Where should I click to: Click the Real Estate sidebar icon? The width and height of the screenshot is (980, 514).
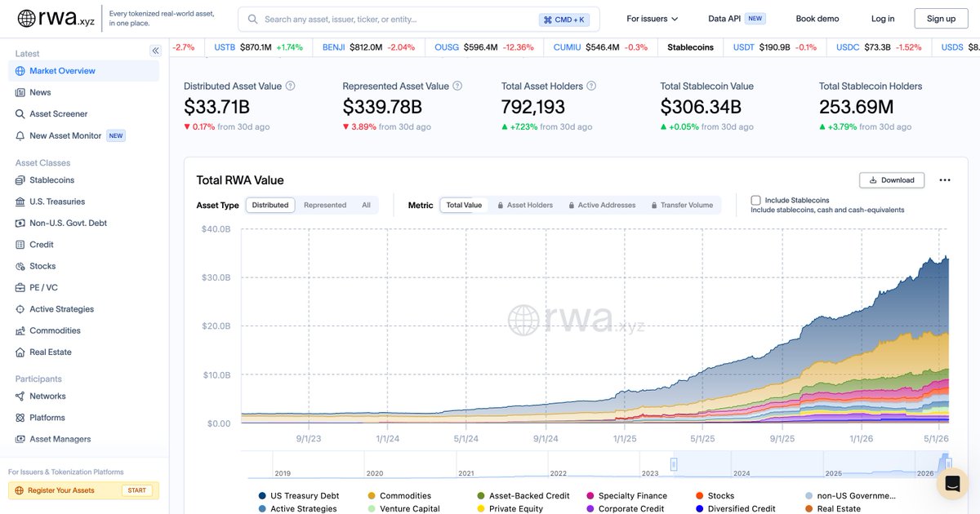[x=20, y=352]
